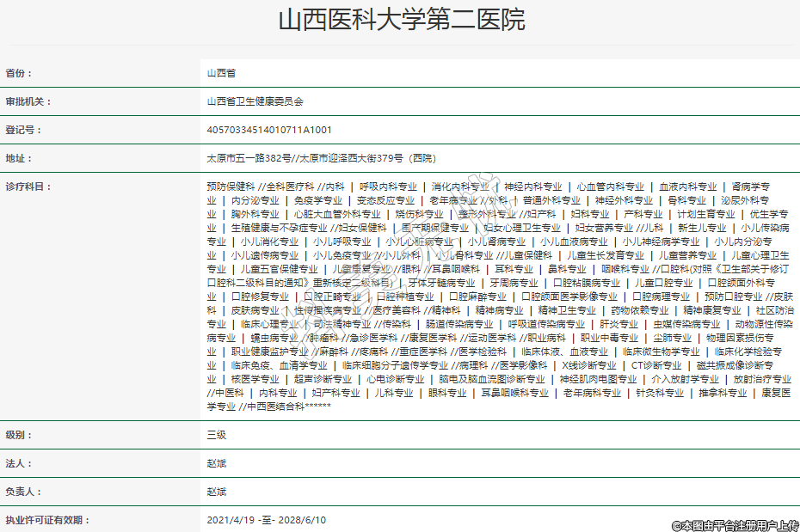Viewport: 800px width, 532px height.
Task: Click the hospital title 山西医科大学第二医院
Action: [x=401, y=20]
